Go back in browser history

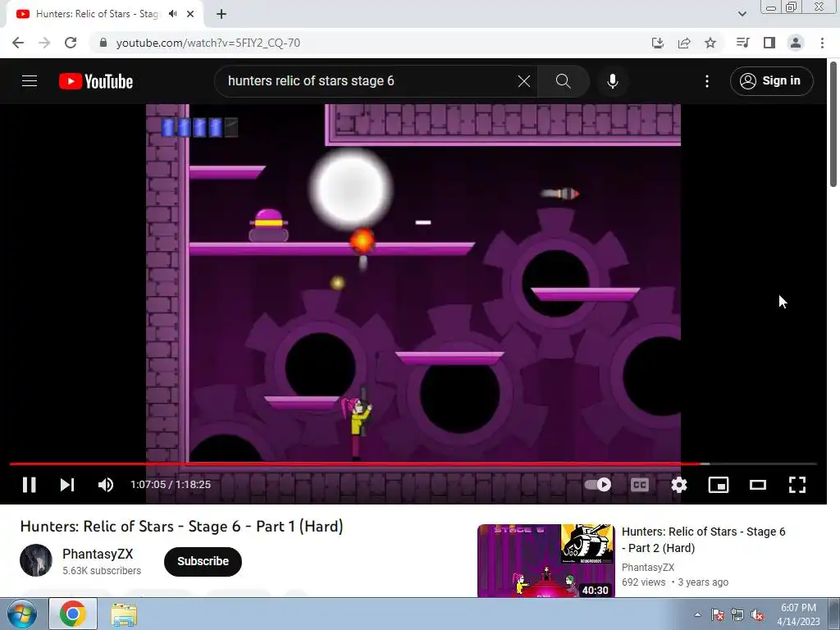pos(18,43)
